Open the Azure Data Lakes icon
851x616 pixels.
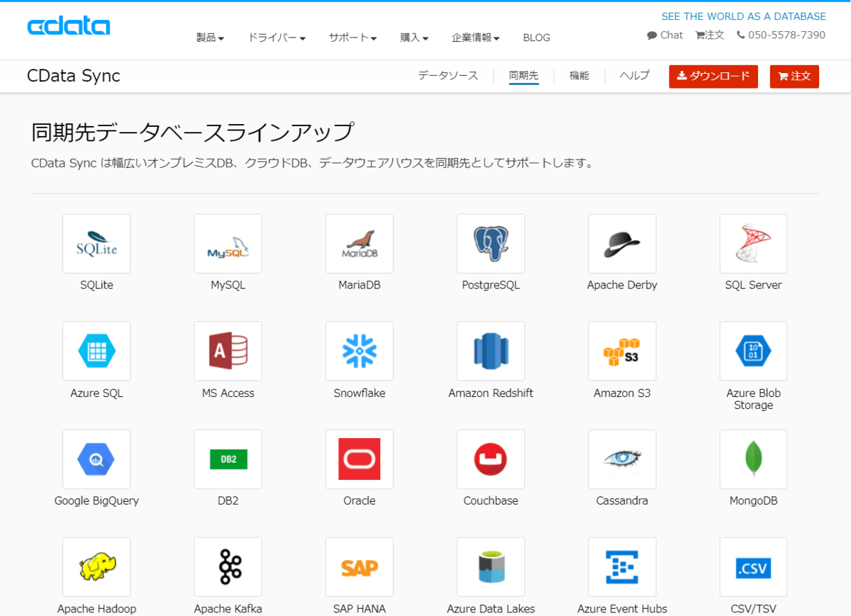491,566
